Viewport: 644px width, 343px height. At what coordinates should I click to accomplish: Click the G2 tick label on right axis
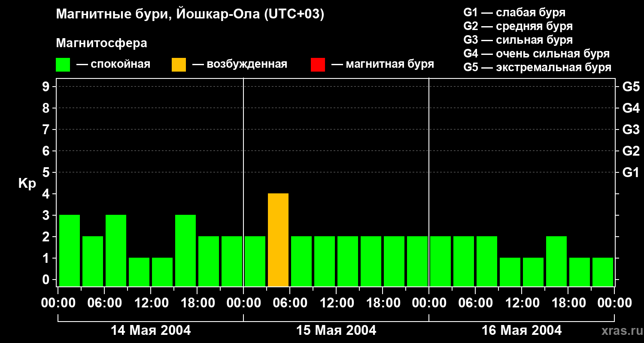point(631,151)
